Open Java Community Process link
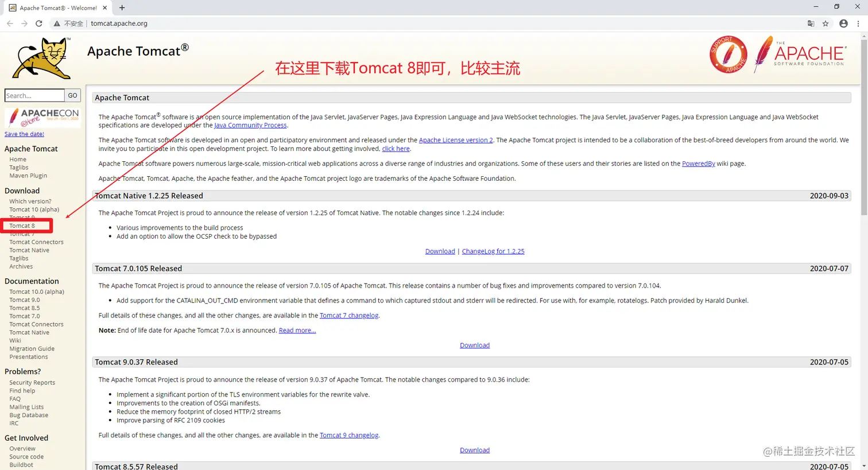The height and width of the screenshot is (470, 868). (250, 125)
